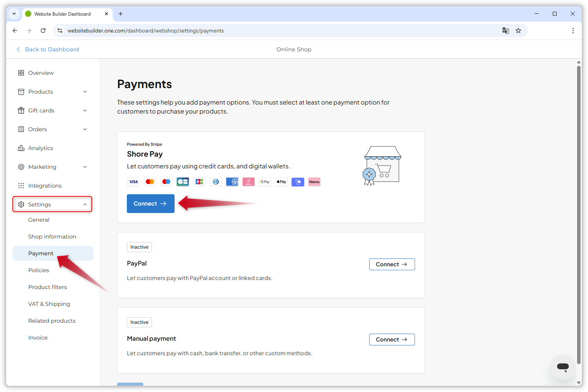Expand the Products dropdown chevron
The width and height of the screenshot is (588, 392).
85,91
